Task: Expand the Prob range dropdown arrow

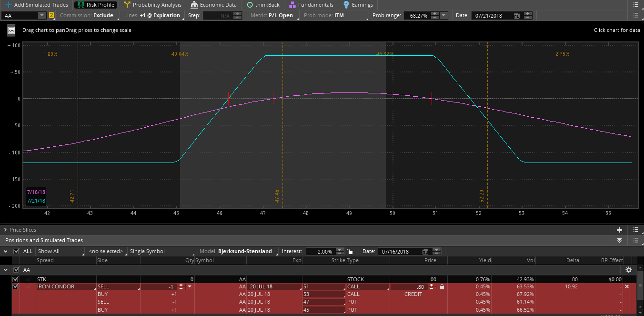Action: click(444, 15)
